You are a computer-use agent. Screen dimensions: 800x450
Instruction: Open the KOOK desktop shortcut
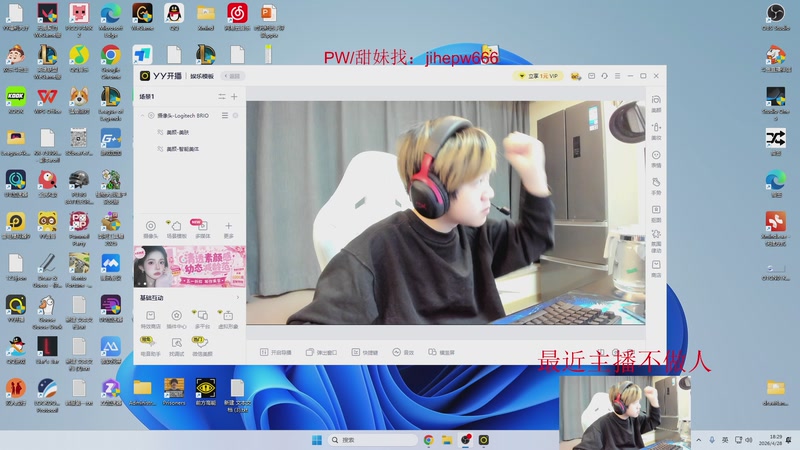pyautogui.click(x=16, y=101)
